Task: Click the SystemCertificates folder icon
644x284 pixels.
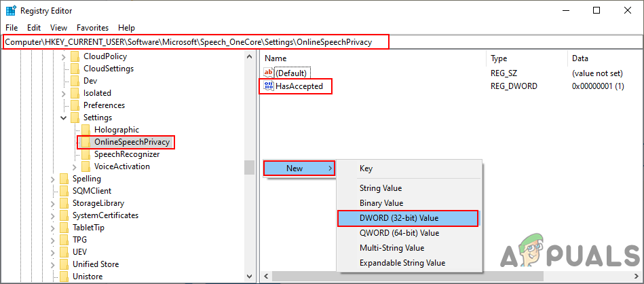Action: [64, 215]
